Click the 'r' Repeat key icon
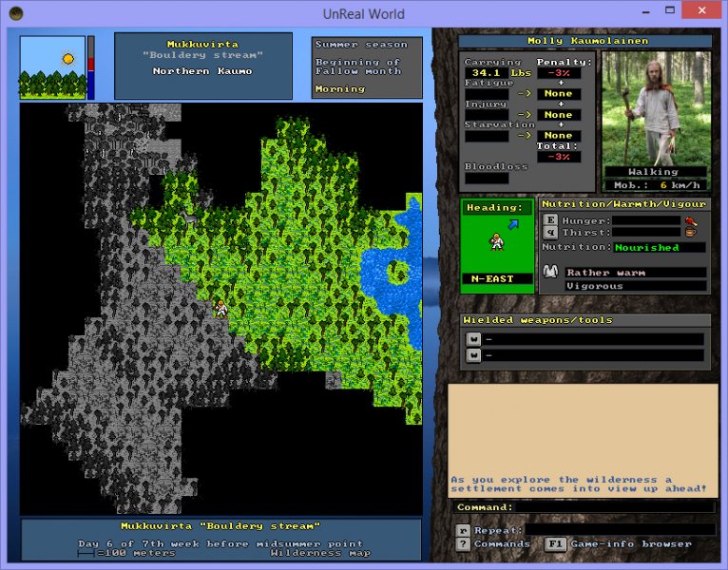 pyautogui.click(x=463, y=530)
